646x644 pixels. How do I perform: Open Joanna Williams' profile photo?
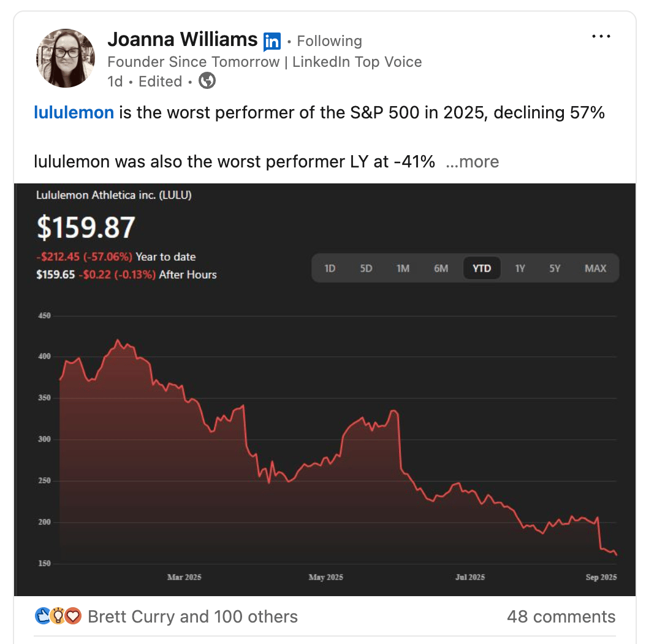pos(66,58)
